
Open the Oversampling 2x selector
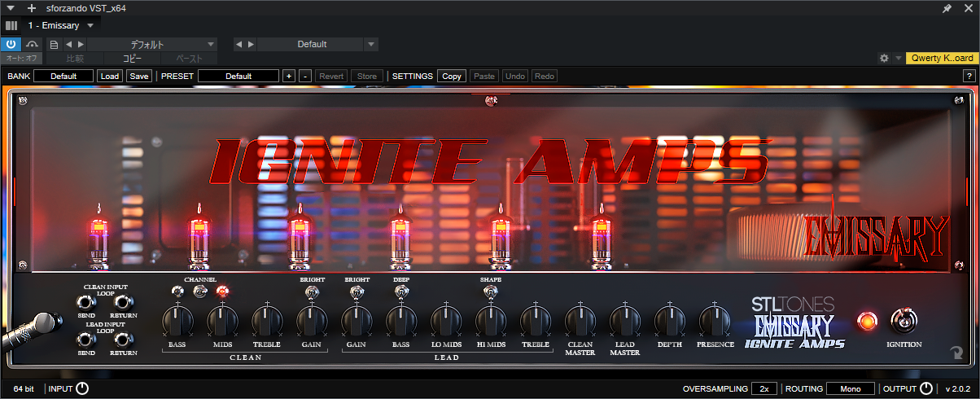click(764, 388)
